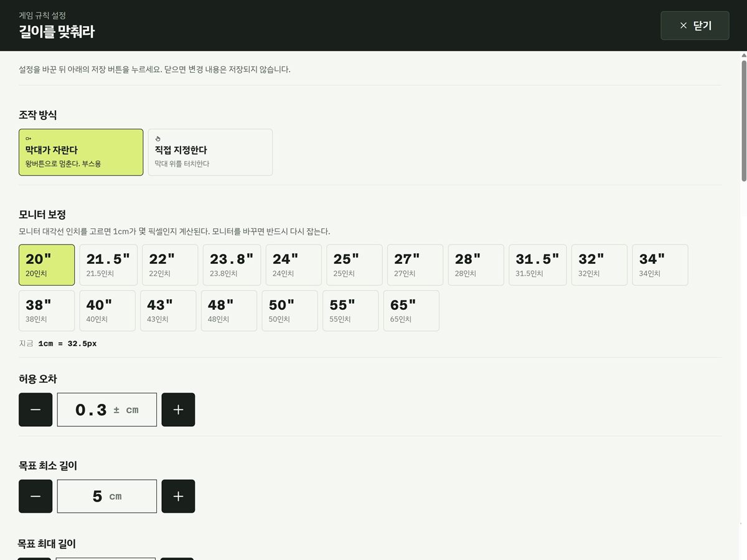Click the small icon in 막대가 자란다 card
Image resolution: width=747 pixels, height=560 pixels.
tap(29, 139)
